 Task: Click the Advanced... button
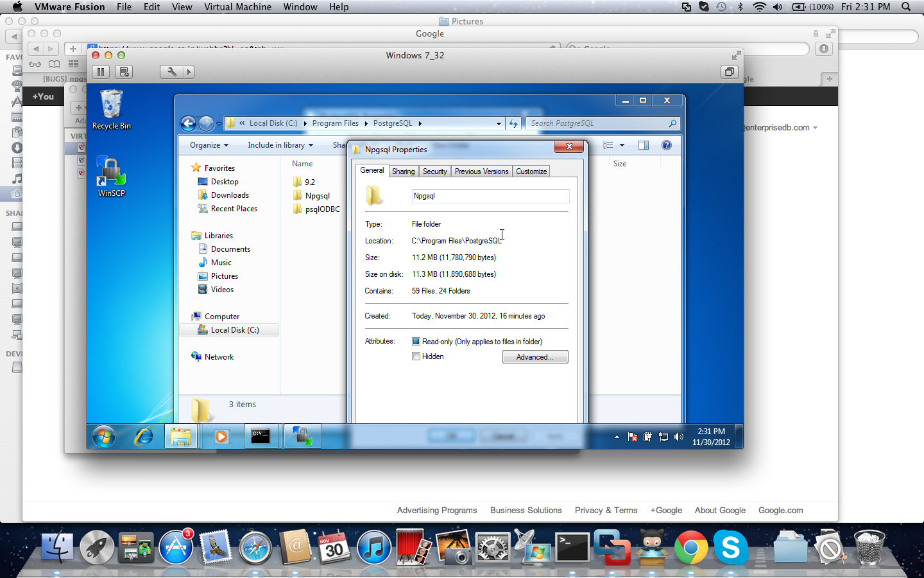point(535,357)
